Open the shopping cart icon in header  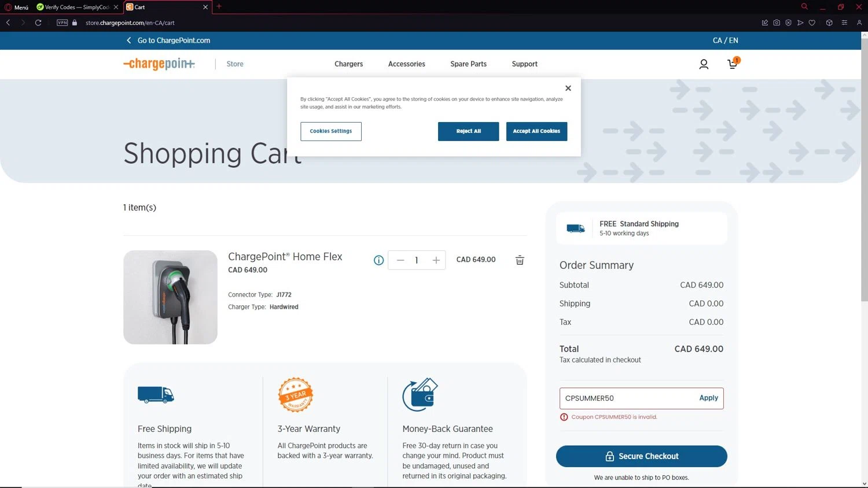point(733,64)
